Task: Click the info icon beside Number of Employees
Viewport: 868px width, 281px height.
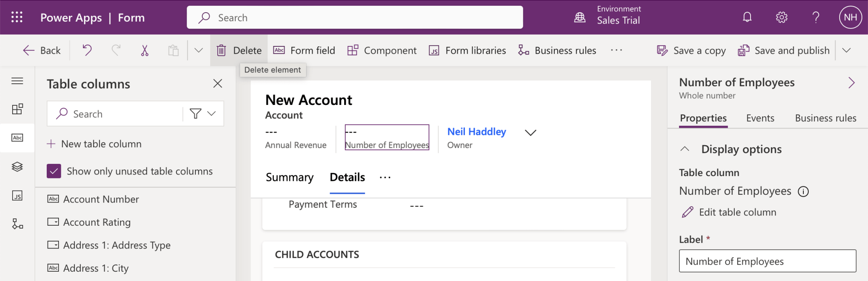Action: 803,192
